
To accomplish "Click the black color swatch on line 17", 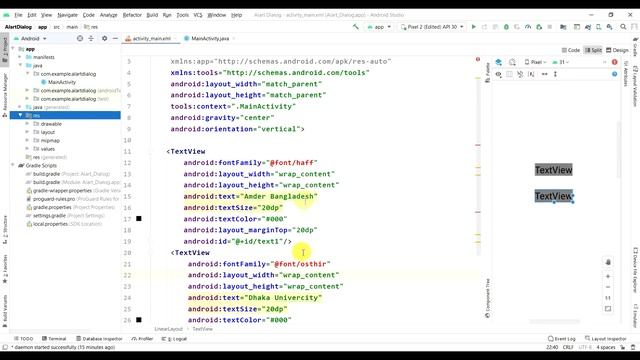I will coord(139,219).
